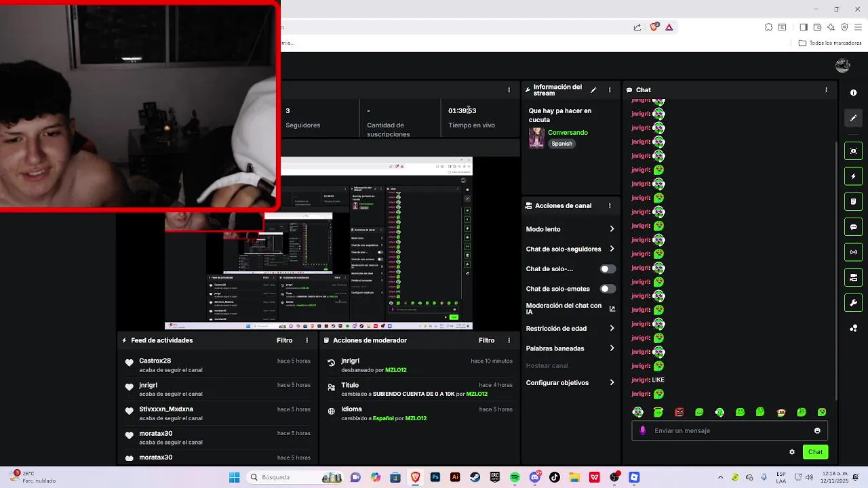Open Windows Start menu

234,477
